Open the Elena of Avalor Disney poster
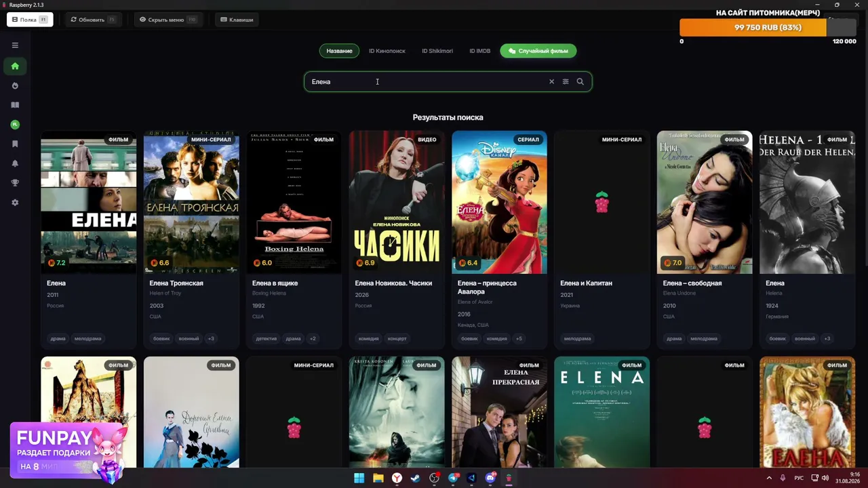The height and width of the screenshot is (488, 868). click(x=499, y=202)
